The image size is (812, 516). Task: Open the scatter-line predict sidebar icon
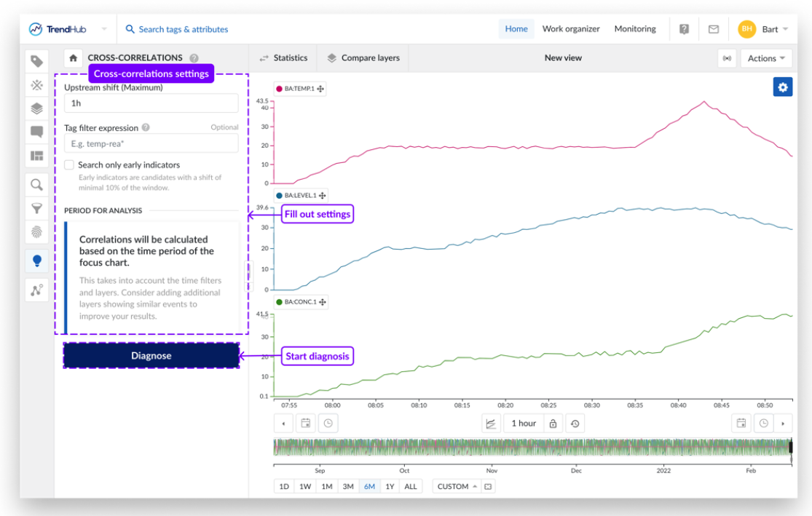tap(36, 290)
